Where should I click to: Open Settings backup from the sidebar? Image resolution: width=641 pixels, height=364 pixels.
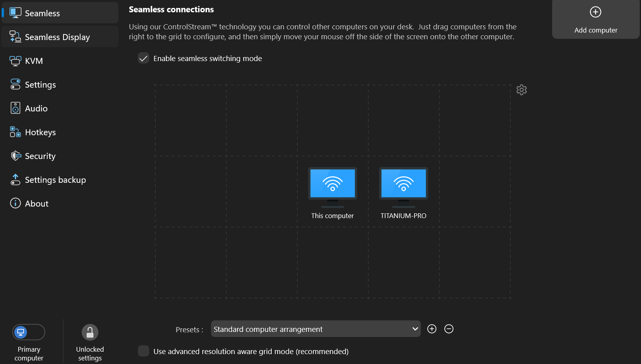[x=55, y=180]
